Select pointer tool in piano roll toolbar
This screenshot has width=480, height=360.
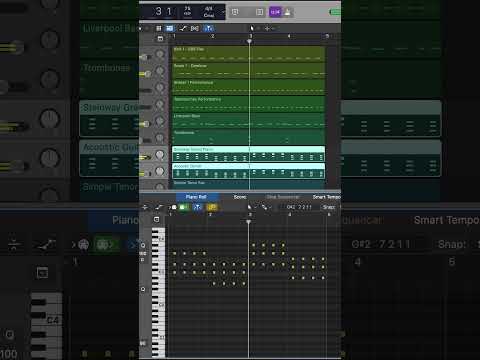click(250, 207)
